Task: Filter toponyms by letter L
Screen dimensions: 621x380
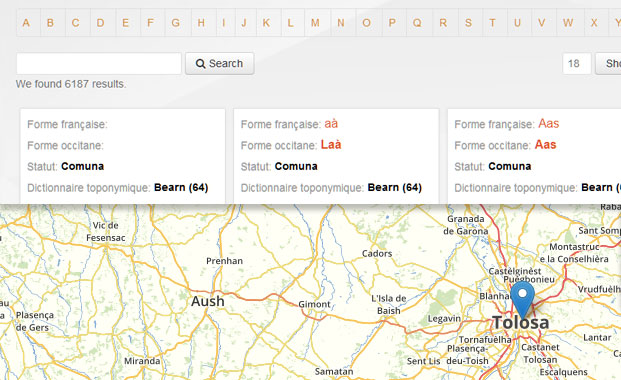Action: click(290, 23)
